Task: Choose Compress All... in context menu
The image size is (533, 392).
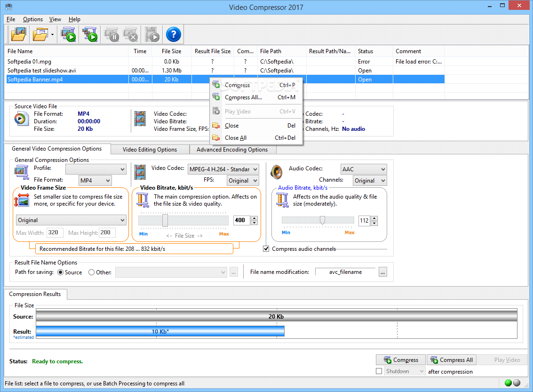Action: coord(256,97)
